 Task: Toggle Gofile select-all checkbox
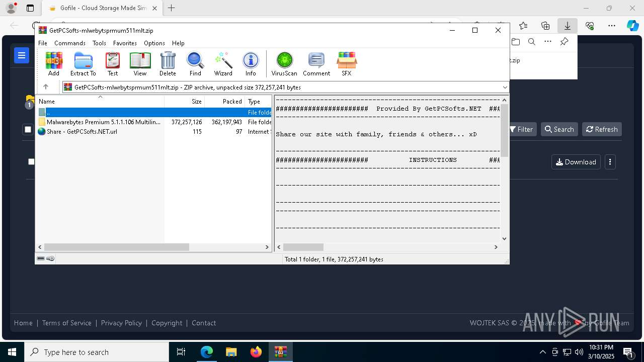coord(28,130)
